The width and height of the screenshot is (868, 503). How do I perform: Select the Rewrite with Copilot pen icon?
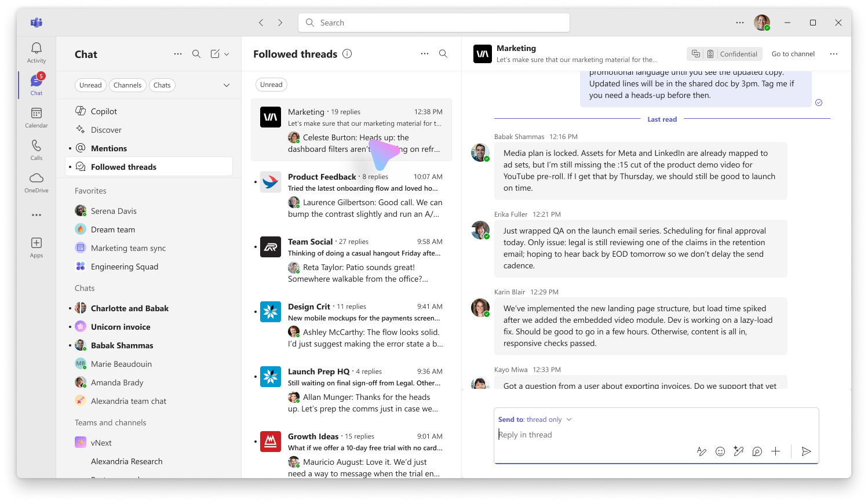(738, 451)
